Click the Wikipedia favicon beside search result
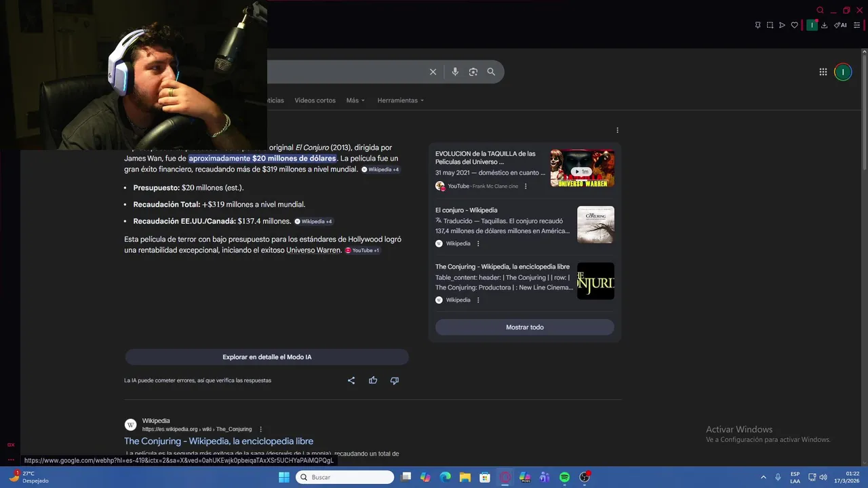The height and width of the screenshot is (488, 868). (x=130, y=425)
